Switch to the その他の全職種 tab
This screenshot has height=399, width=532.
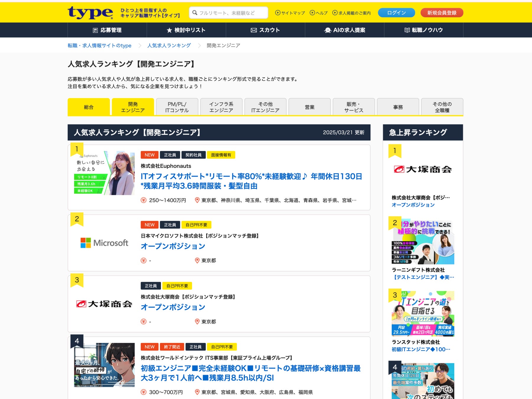pyautogui.click(x=442, y=107)
